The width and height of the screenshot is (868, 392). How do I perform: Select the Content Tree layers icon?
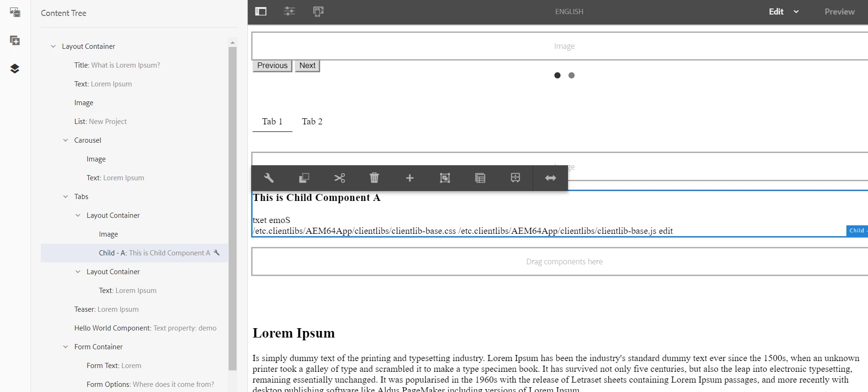pyautogui.click(x=15, y=69)
